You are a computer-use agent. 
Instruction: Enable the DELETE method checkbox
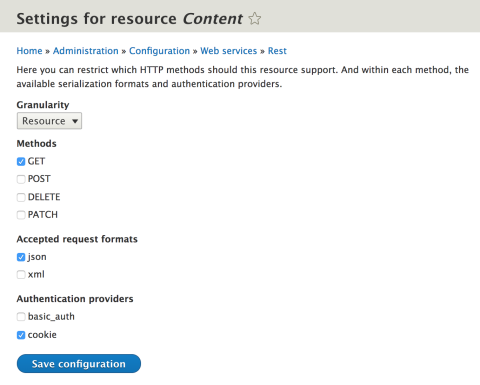(x=21, y=197)
